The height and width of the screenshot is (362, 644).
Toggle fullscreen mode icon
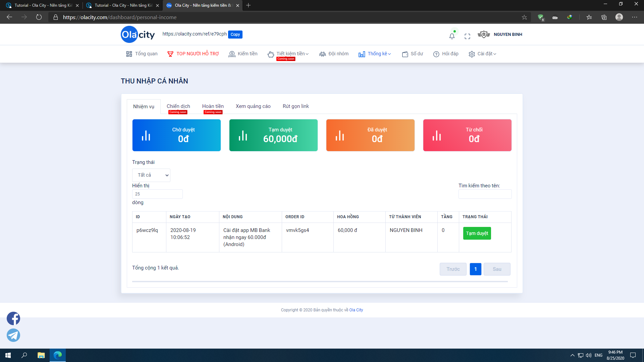point(467,36)
